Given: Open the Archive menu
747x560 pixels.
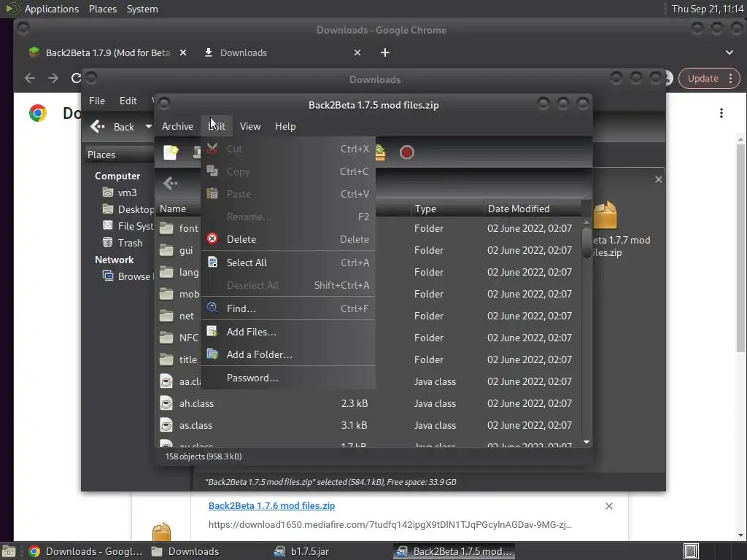Looking at the screenshot, I should pos(177,126).
